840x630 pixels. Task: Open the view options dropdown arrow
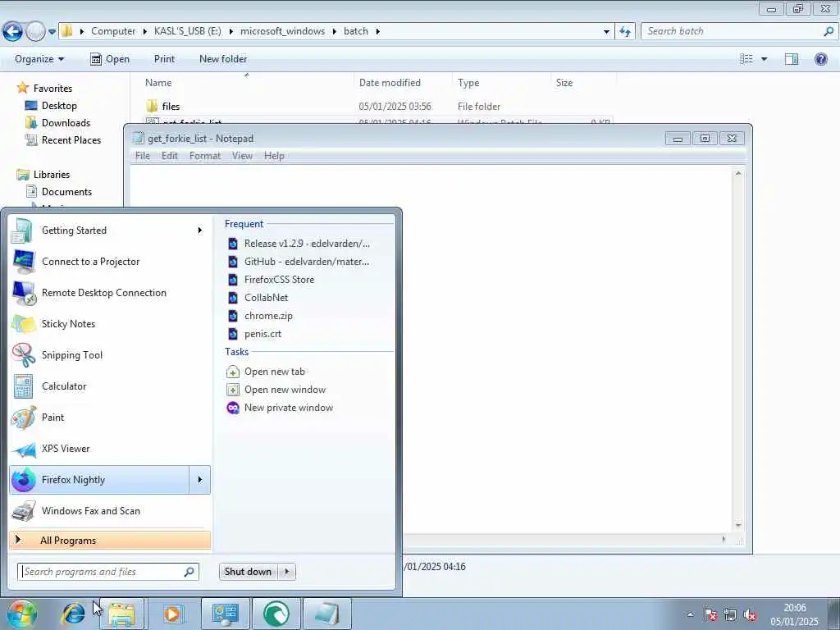pos(765,59)
